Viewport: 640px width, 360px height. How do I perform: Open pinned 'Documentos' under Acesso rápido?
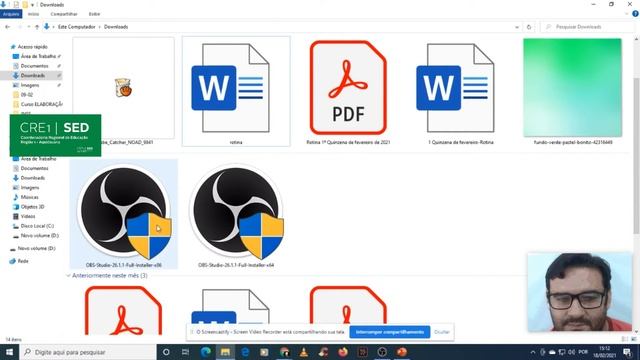(x=34, y=66)
